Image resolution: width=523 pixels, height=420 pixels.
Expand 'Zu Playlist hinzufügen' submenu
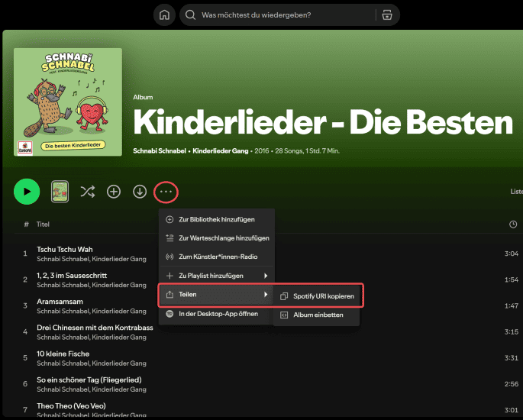coord(217,276)
